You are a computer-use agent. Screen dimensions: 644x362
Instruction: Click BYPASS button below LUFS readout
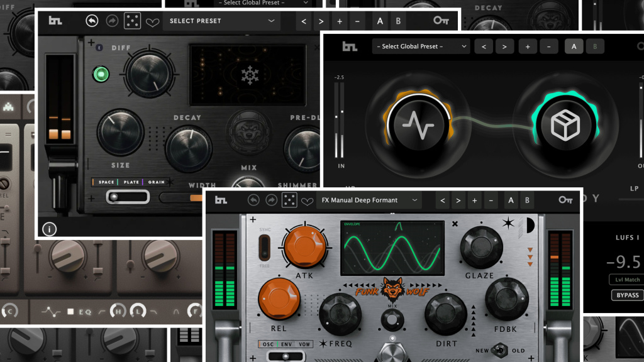(x=628, y=295)
